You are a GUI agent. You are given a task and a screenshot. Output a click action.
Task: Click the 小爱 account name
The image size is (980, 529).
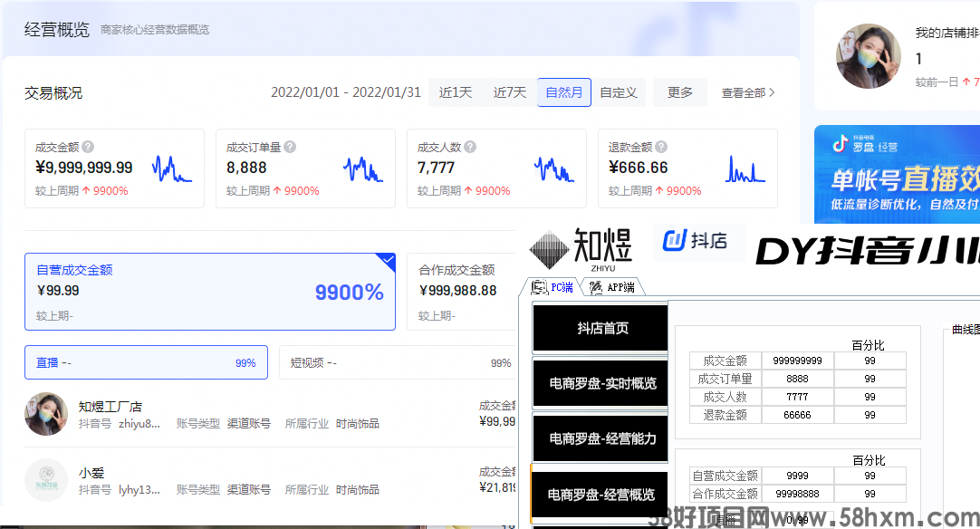(91, 474)
